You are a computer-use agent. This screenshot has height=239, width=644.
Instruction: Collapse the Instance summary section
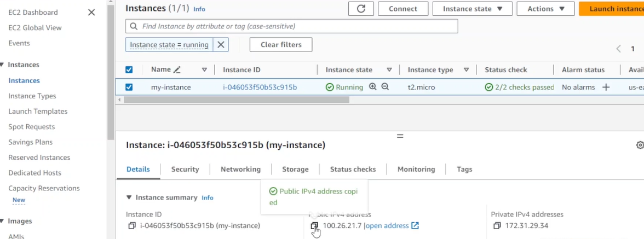pos(129,197)
